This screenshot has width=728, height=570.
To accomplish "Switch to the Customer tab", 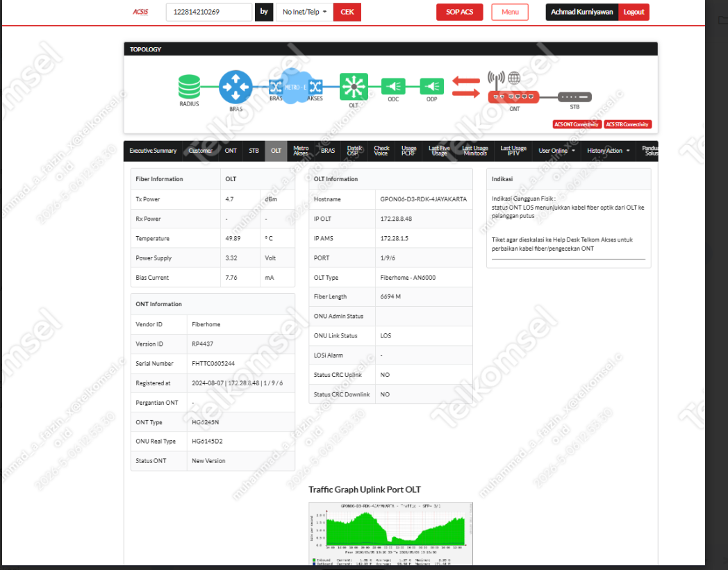I will 200,151.
